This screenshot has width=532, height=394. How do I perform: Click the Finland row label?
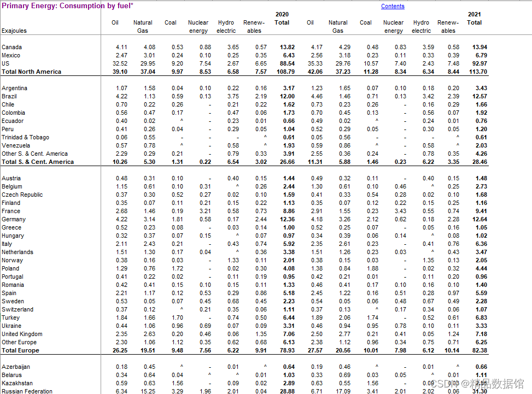click(11, 203)
